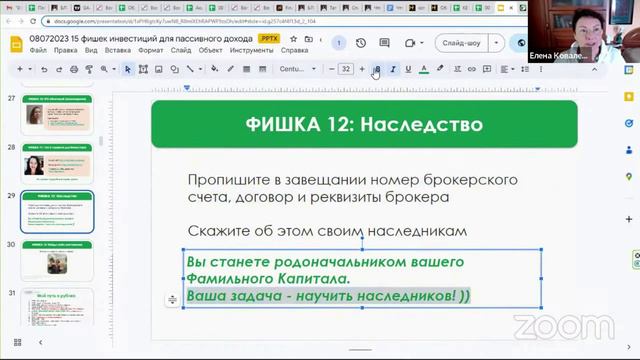Toggle underline formatting
640x360 pixels.
tap(408, 69)
